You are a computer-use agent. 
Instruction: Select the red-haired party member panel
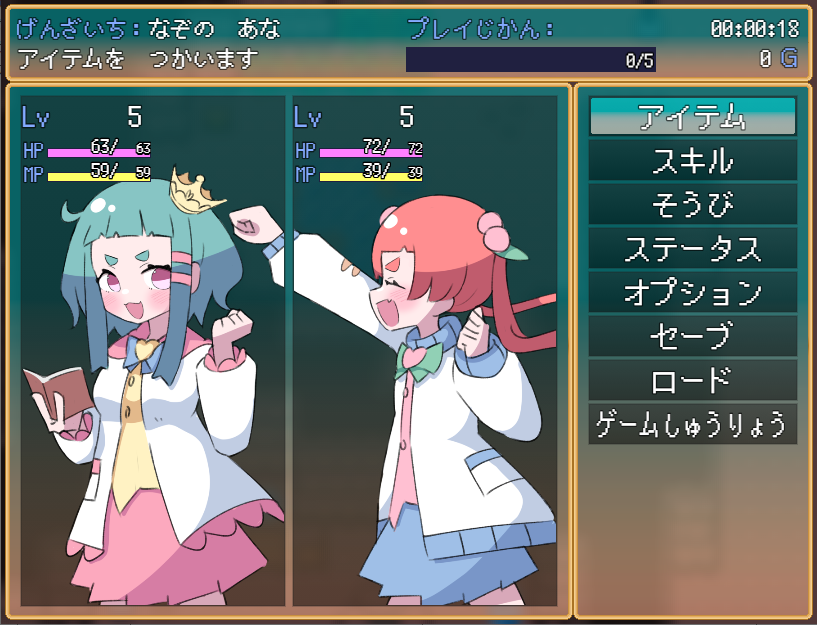coord(425,351)
